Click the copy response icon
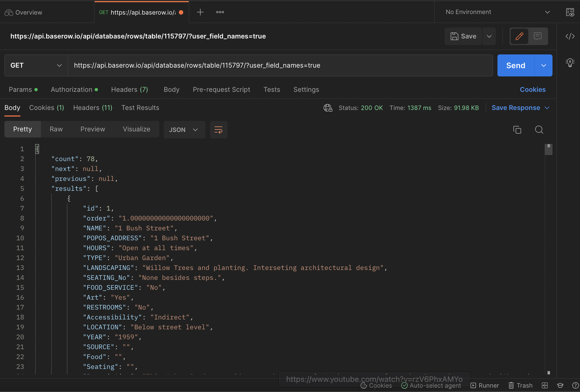This screenshot has height=392, width=580. pos(517,129)
